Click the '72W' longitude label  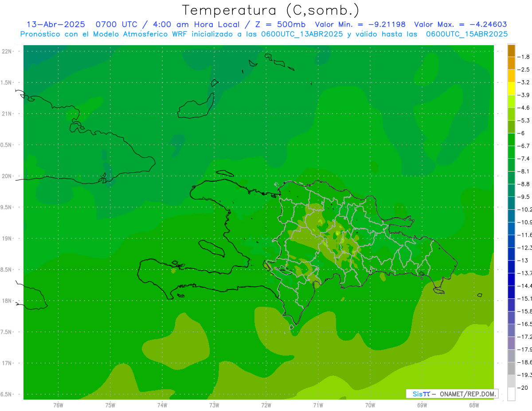(266, 405)
